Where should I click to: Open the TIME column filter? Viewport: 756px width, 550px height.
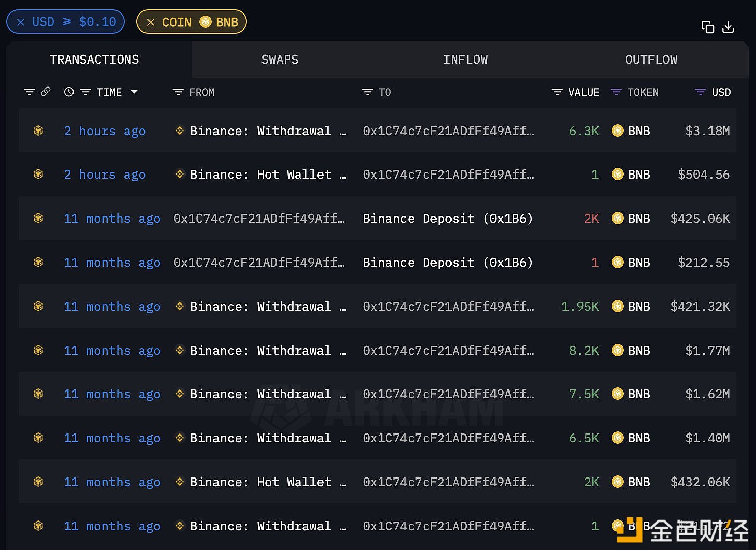click(85, 92)
